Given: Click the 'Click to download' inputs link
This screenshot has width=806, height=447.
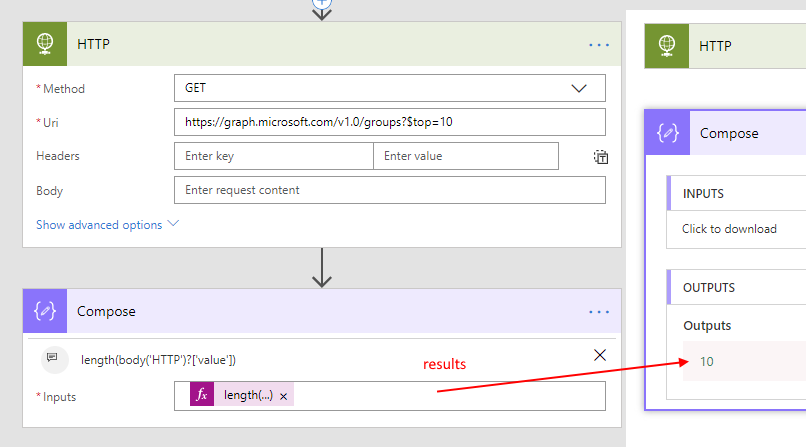Looking at the screenshot, I should tap(729, 229).
